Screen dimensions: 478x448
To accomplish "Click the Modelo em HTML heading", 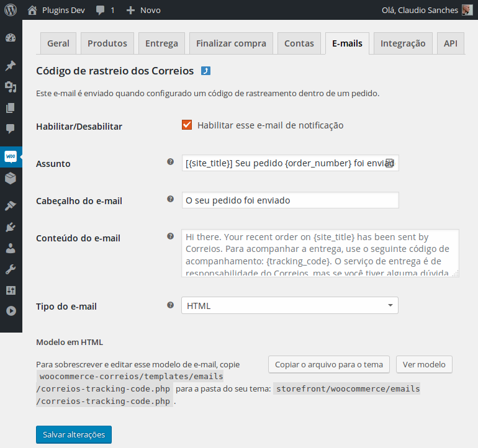I will 70,343.
